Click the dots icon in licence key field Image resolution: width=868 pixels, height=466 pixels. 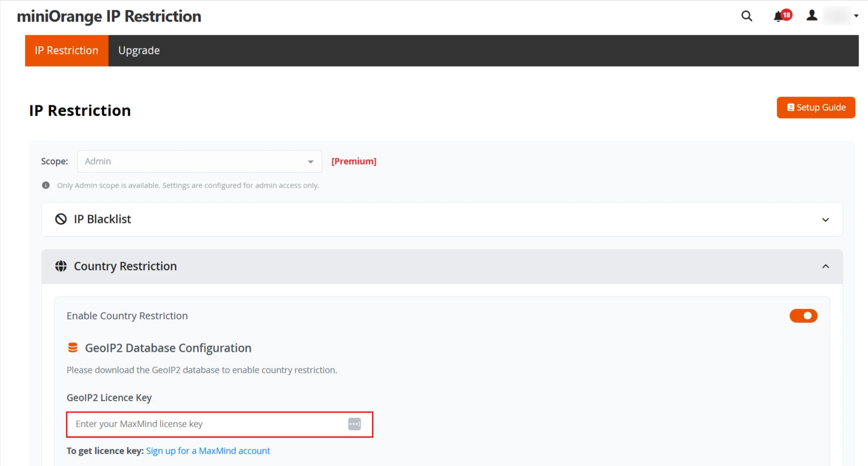coord(355,424)
